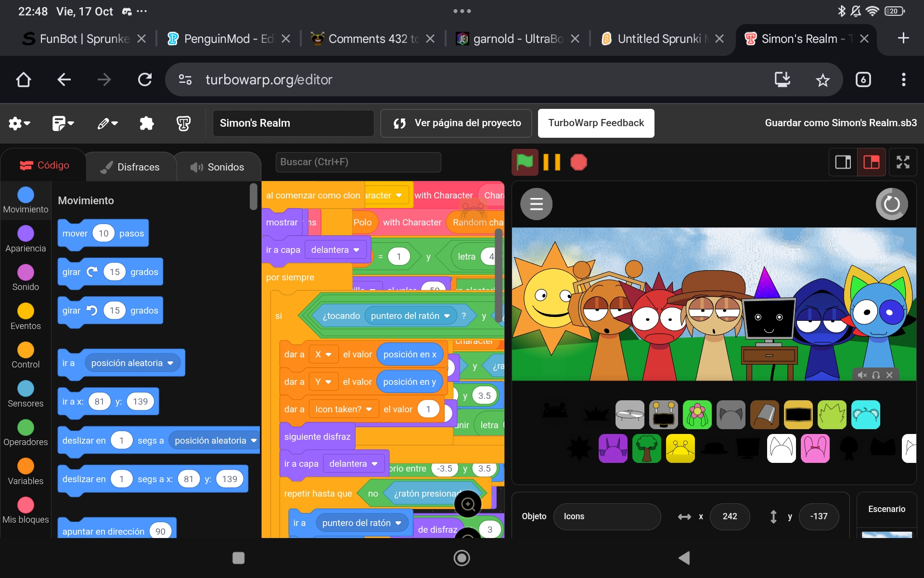Toggle large stage layout
The width and height of the screenshot is (924, 578).
point(871,162)
